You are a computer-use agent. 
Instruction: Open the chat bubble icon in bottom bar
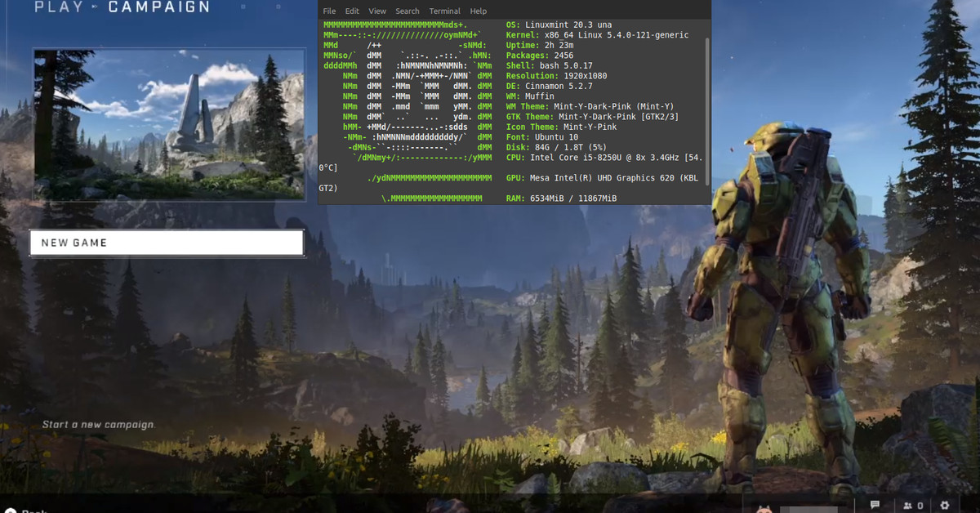tap(875, 506)
